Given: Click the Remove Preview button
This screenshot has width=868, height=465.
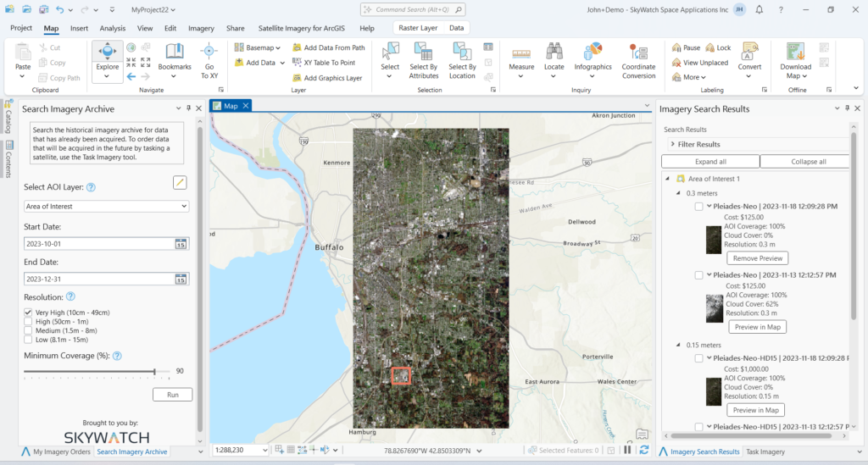Looking at the screenshot, I should pos(757,258).
